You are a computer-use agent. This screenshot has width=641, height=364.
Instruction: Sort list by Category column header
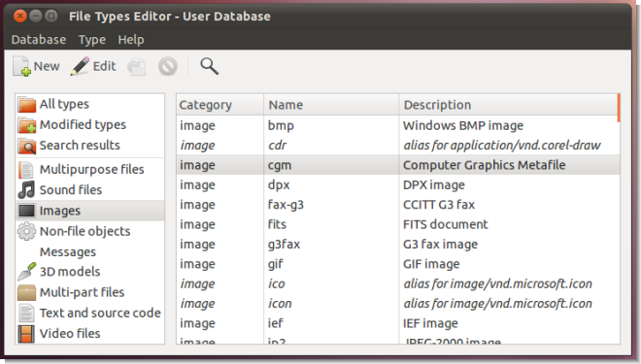point(219,105)
